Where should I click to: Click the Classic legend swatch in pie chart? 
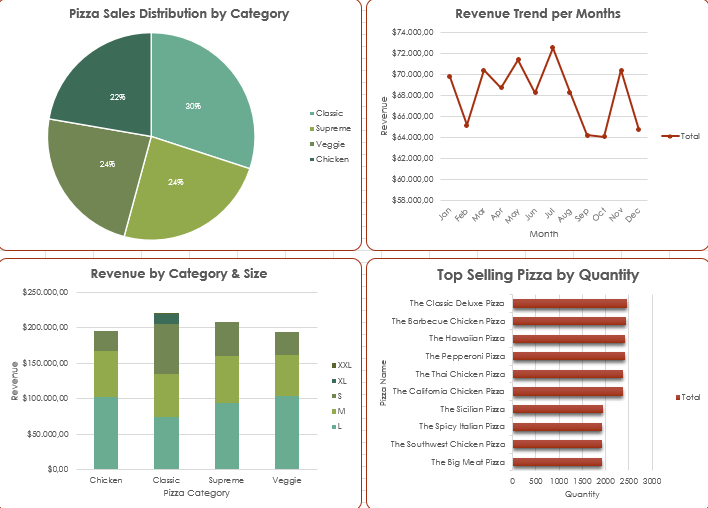(x=312, y=114)
